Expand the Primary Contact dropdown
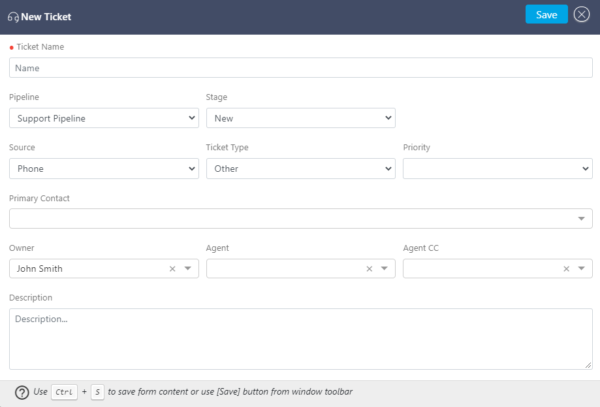The width and height of the screenshot is (600, 407). point(301,218)
